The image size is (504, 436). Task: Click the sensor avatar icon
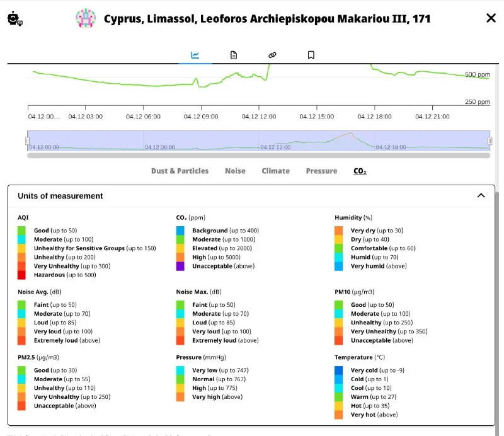coord(86,19)
